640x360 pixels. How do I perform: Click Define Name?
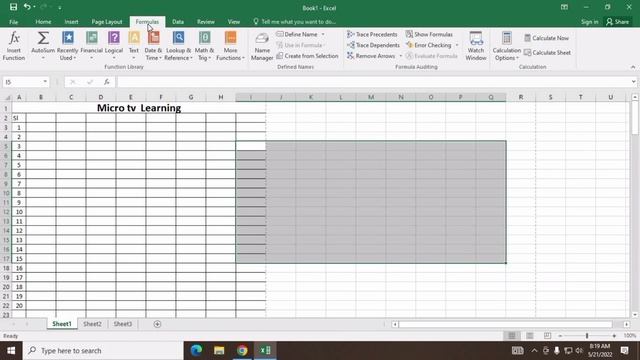[x=297, y=34]
